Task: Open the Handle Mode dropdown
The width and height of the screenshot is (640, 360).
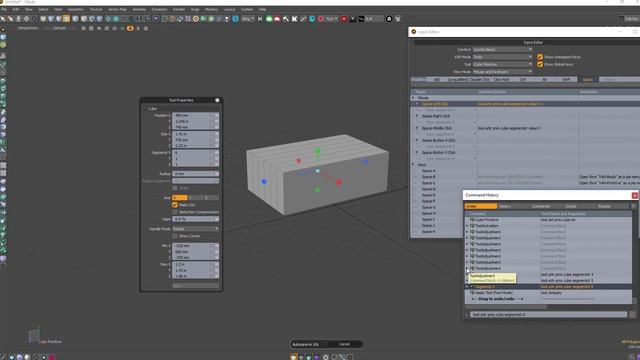Action: coord(195,229)
